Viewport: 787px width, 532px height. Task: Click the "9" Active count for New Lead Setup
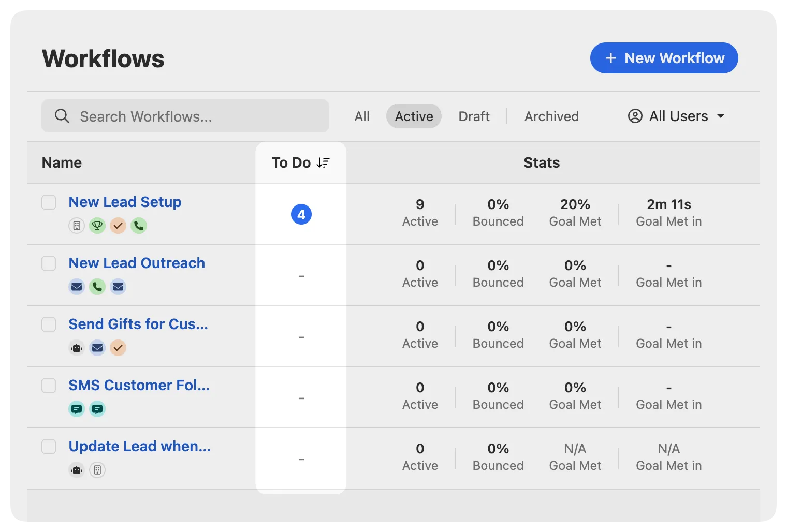420,204
